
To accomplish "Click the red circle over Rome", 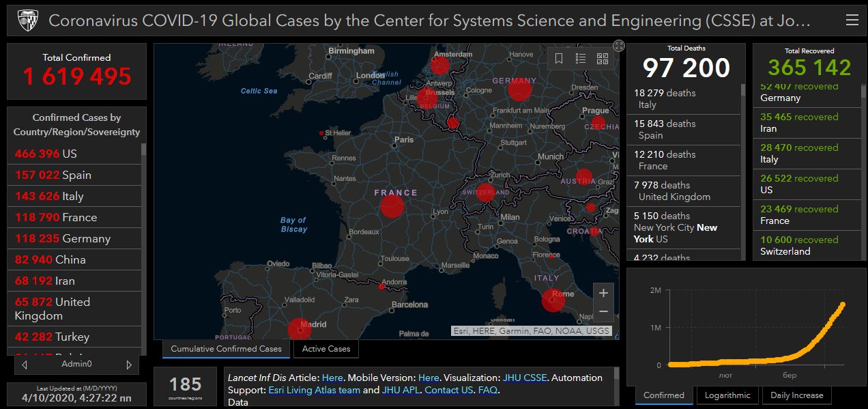I will [553, 300].
